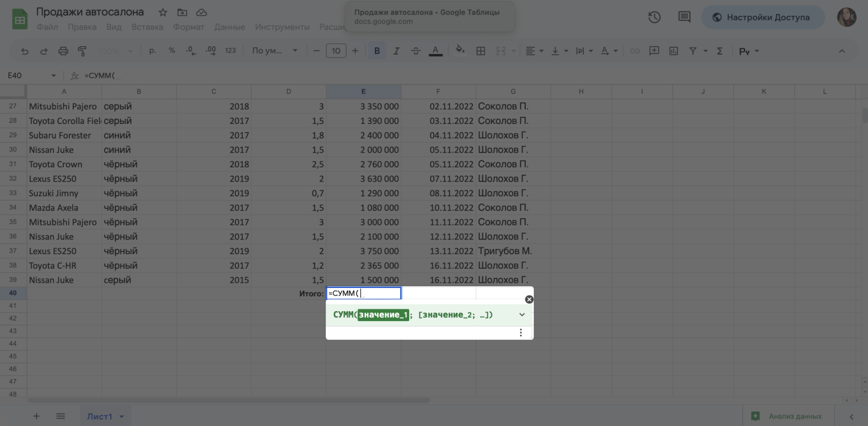Click the print icon

[x=63, y=51]
